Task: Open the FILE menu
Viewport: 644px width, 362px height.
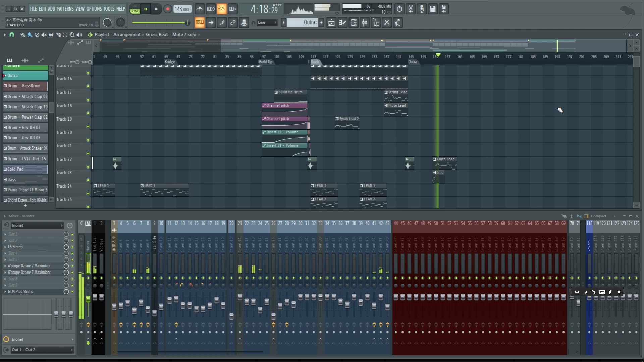Action: (33, 9)
